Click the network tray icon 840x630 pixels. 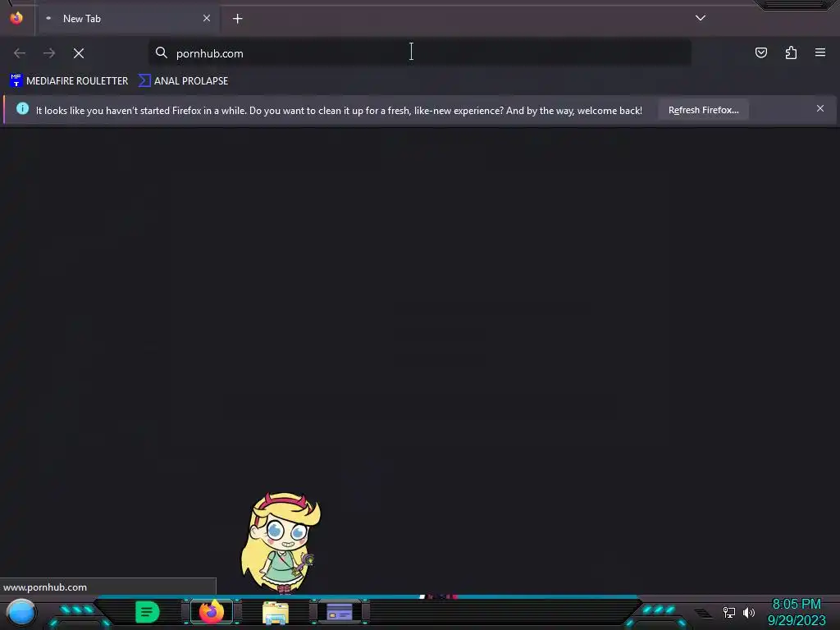click(x=729, y=612)
